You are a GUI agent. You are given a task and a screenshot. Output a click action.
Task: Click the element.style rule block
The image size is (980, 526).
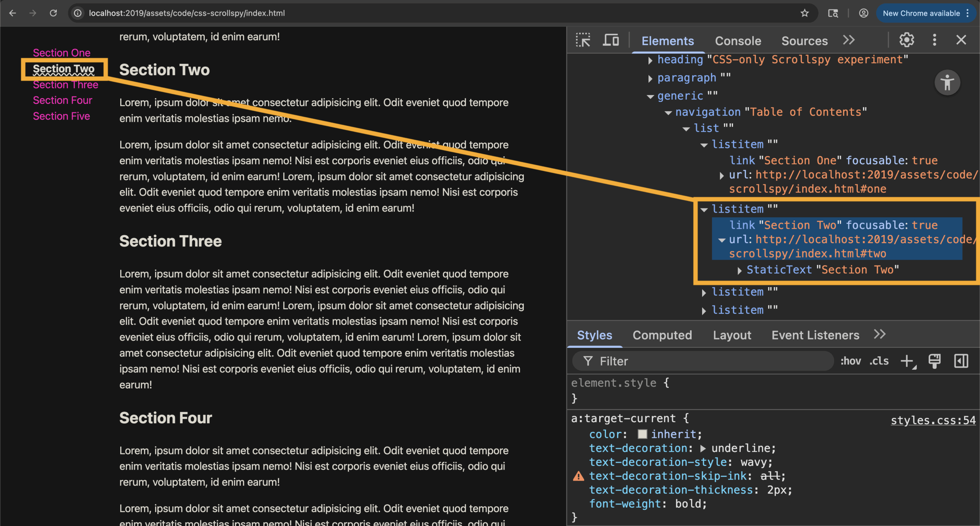coord(773,391)
